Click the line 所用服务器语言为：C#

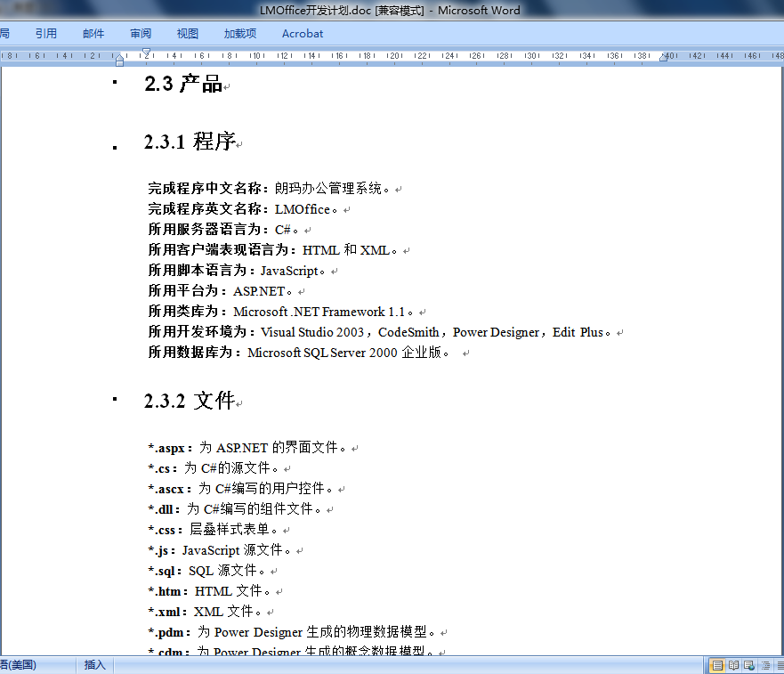(x=223, y=230)
